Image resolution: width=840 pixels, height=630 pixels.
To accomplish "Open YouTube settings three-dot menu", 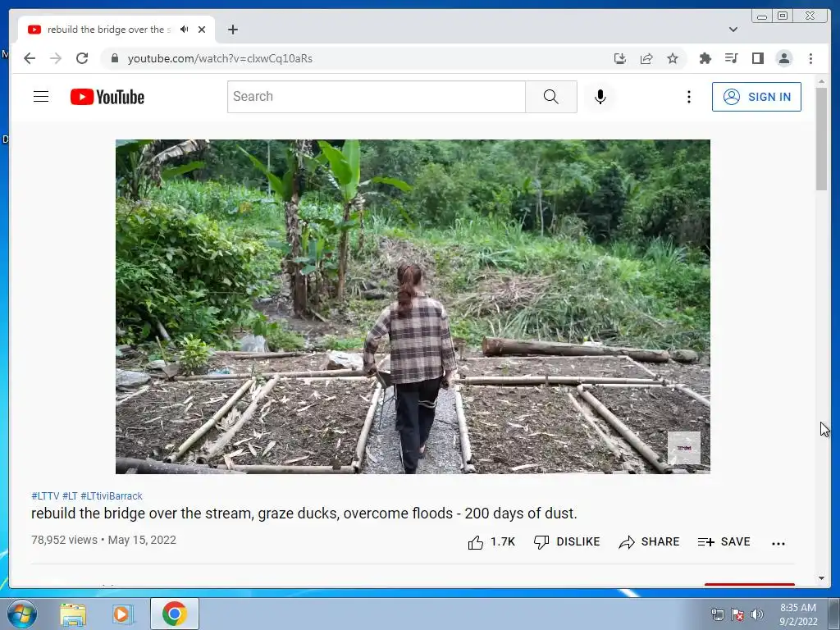I will click(x=689, y=97).
